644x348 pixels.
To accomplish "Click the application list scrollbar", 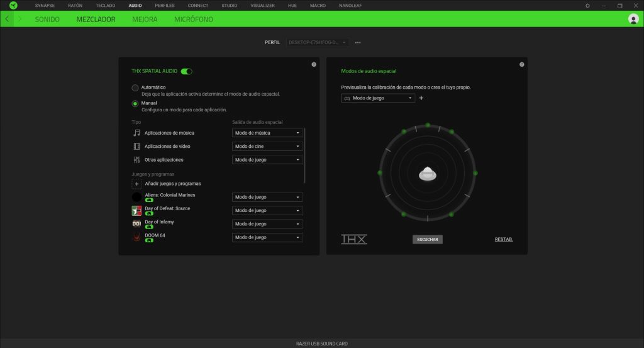I will [x=305, y=155].
